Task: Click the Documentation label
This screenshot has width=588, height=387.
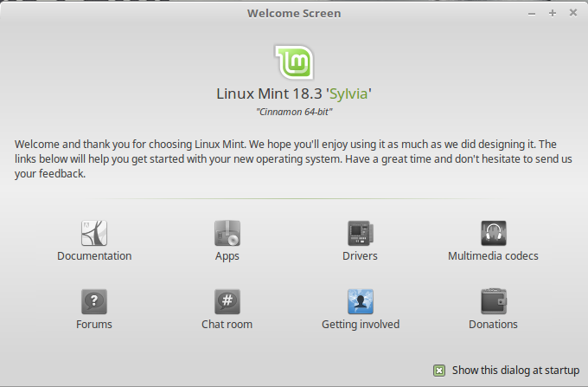Action: click(94, 256)
